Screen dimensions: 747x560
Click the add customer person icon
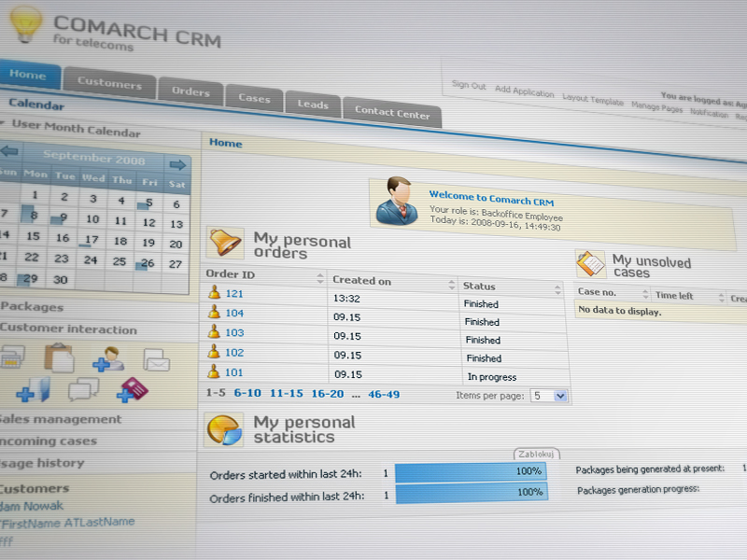pyautogui.click(x=108, y=359)
